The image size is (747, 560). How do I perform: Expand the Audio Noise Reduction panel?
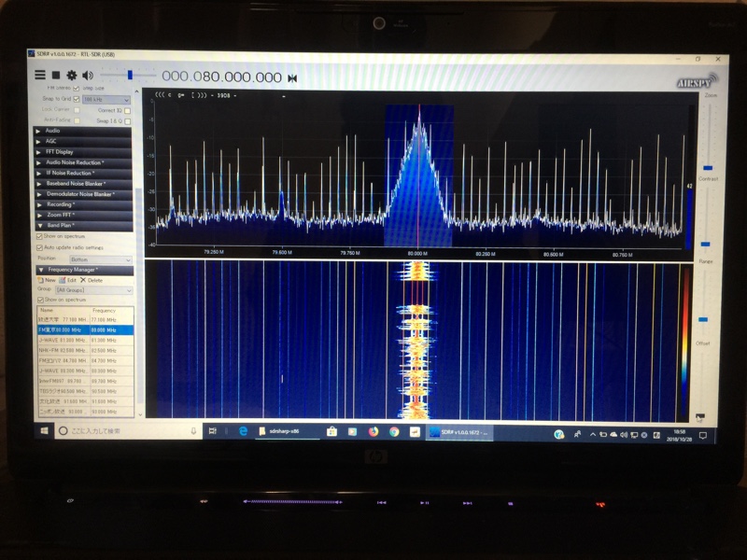coord(83,162)
